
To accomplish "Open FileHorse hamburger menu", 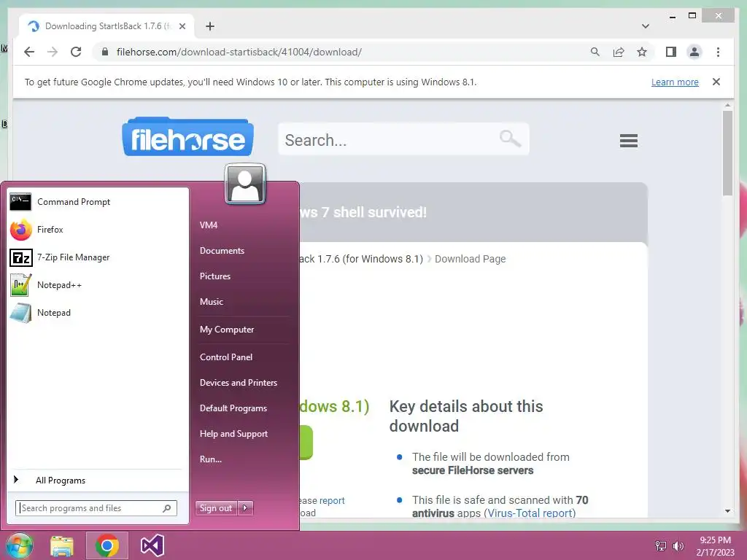I will coord(628,141).
